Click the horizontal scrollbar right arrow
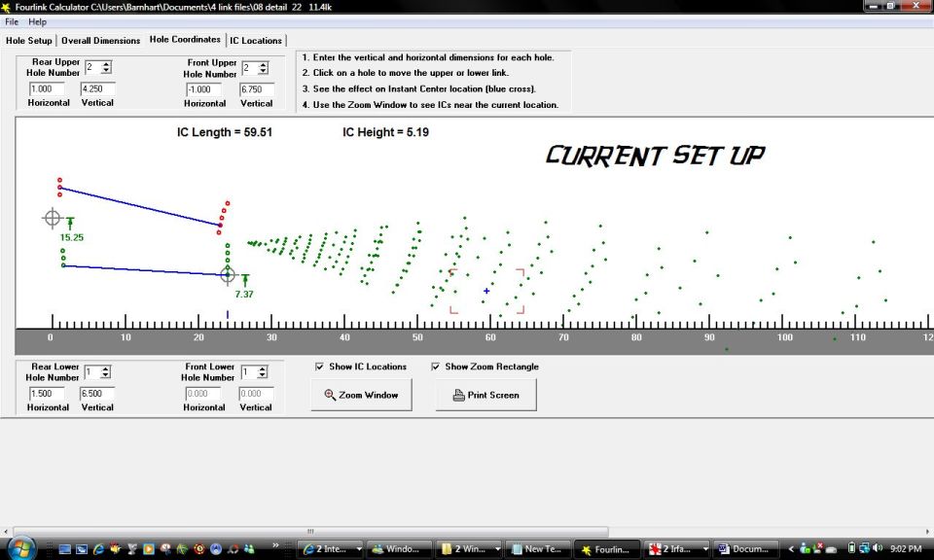This screenshot has height=560, width=934. pos(928,532)
